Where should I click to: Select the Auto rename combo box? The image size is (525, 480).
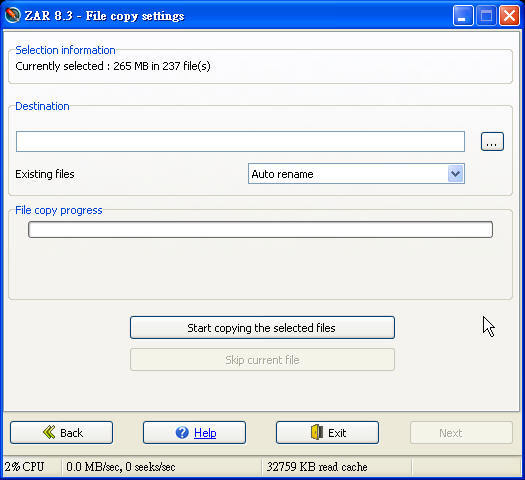click(x=356, y=174)
